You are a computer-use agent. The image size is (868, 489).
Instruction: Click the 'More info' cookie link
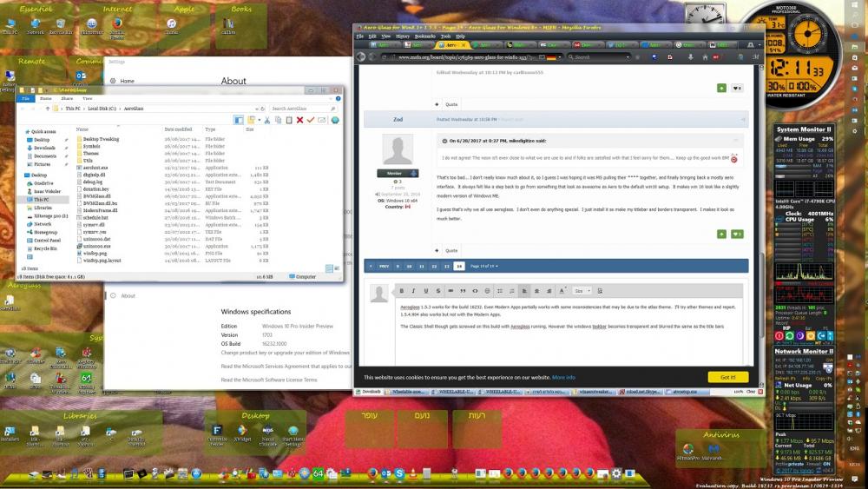click(x=563, y=378)
